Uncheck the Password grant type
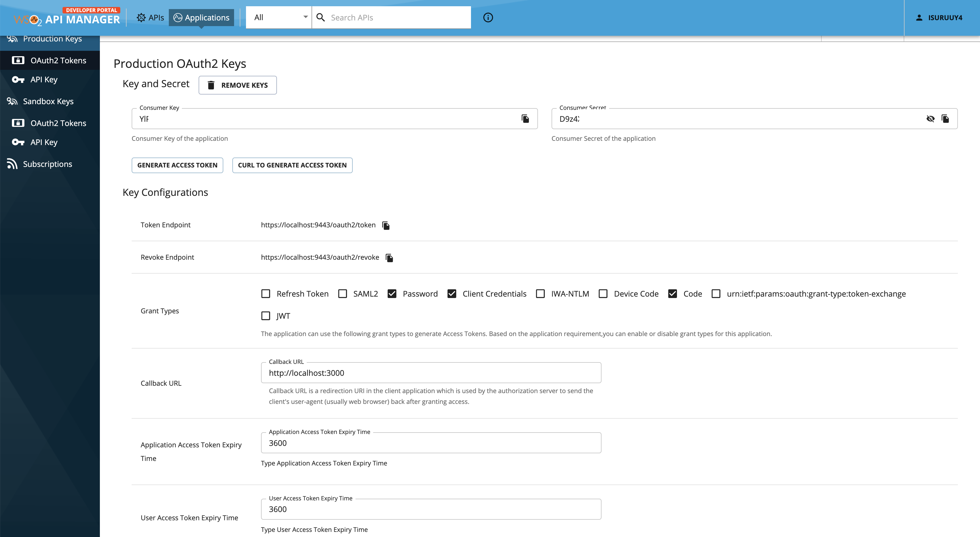 tap(392, 294)
